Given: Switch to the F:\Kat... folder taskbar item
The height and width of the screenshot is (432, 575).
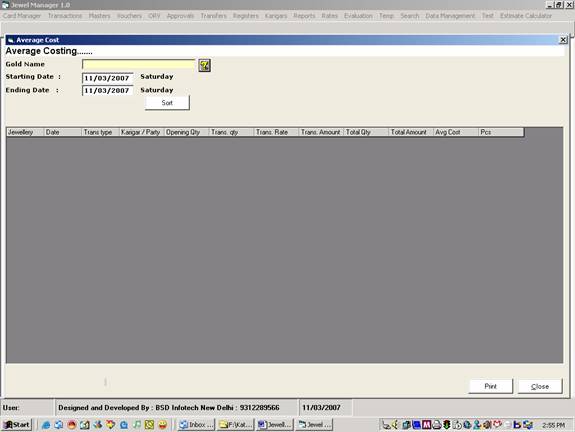Looking at the screenshot, I should tap(235, 425).
